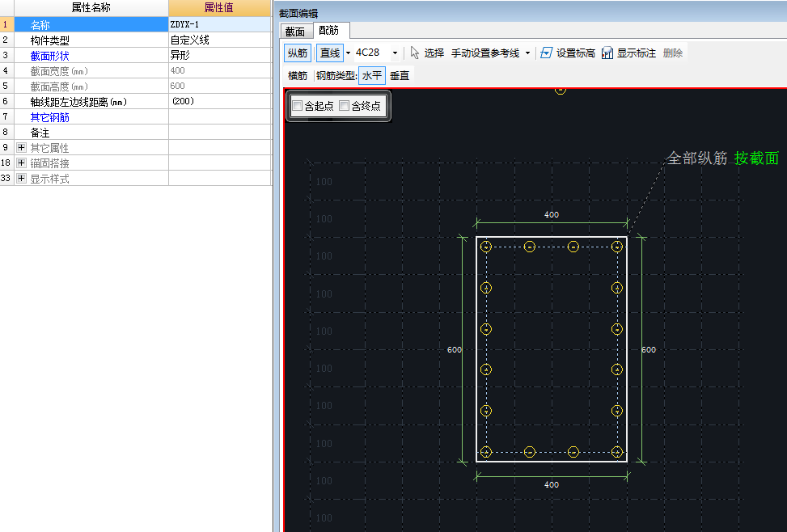787x532 pixels.
Task: Click the green 按截面 annotation text
Action: coord(756,158)
